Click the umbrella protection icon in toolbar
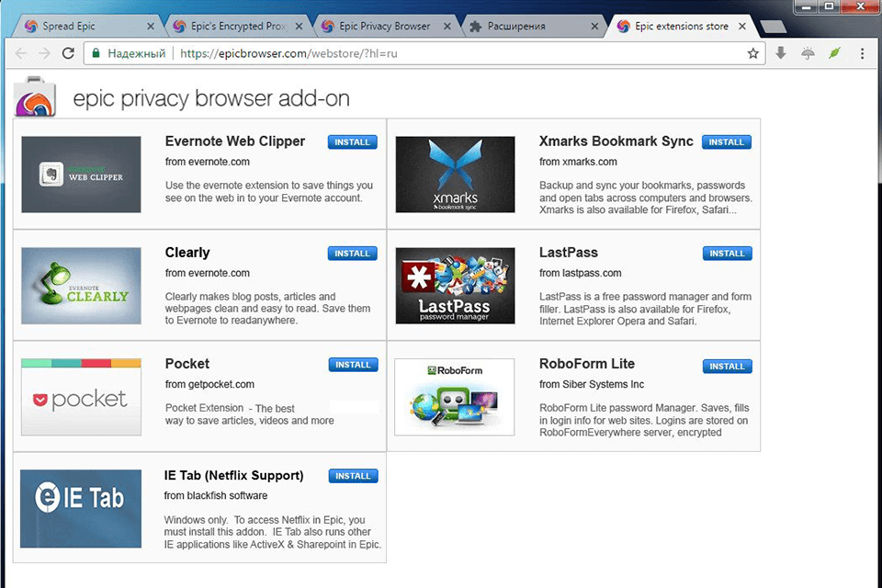Image resolution: width=882 pixels, height=588 pixels. click(x=808, y=53)
